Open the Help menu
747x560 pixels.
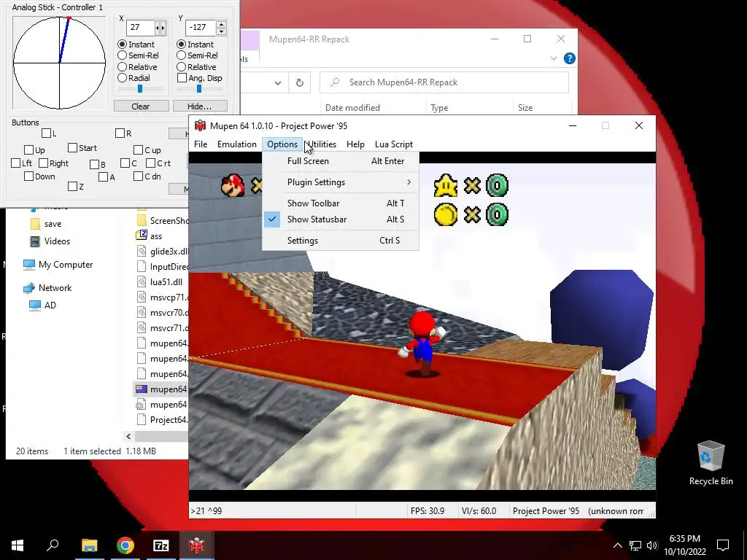pyautogui.click(x=355, y=144)
